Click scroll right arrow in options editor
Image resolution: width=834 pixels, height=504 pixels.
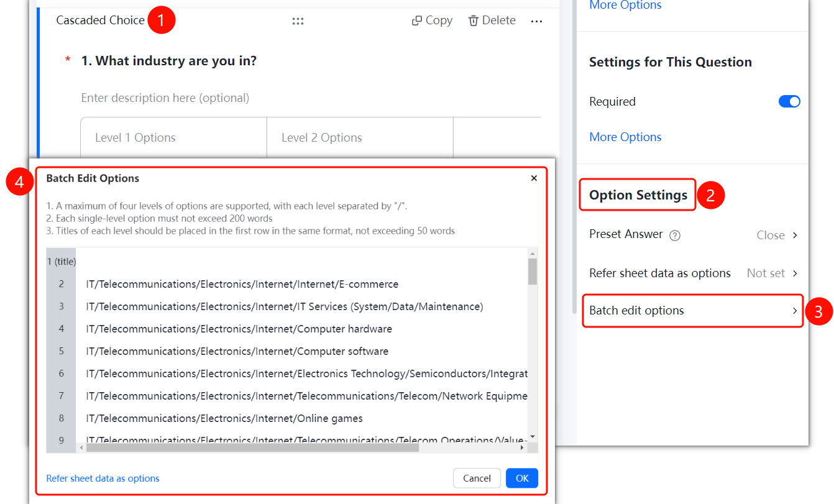(x=522, y=447)
